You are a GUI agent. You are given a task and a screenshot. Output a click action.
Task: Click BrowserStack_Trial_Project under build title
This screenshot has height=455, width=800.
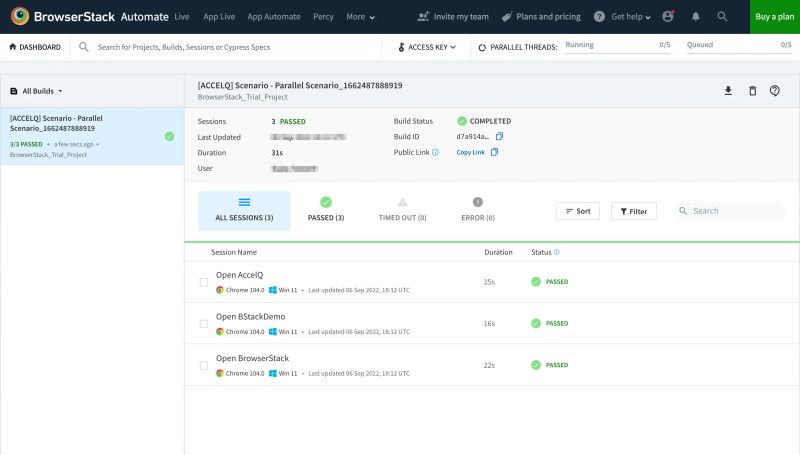(x=242, y=97)
